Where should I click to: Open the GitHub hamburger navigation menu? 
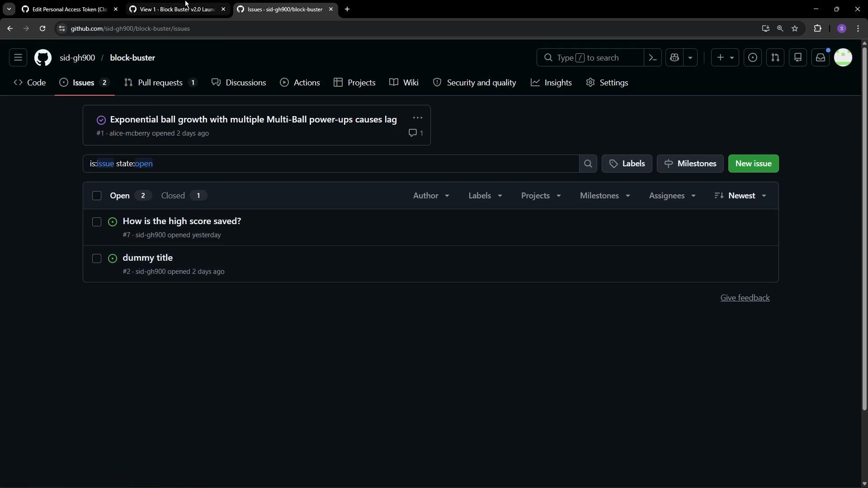click(x=18, y=57)
